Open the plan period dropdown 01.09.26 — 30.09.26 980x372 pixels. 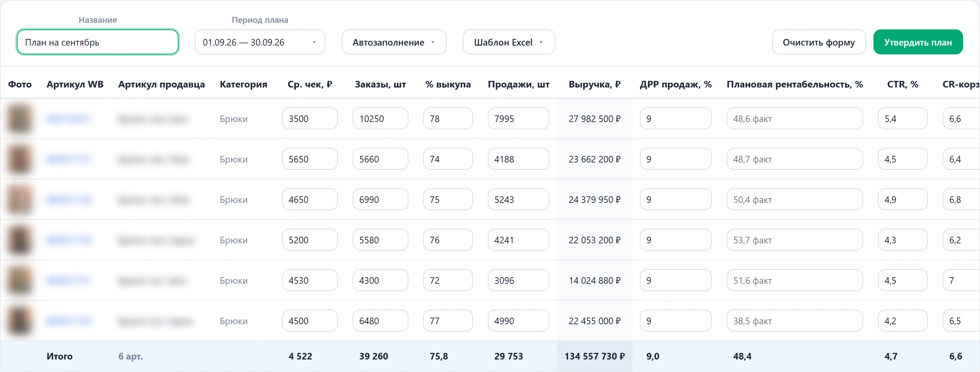pyautogui.click(x=260, y=42)
